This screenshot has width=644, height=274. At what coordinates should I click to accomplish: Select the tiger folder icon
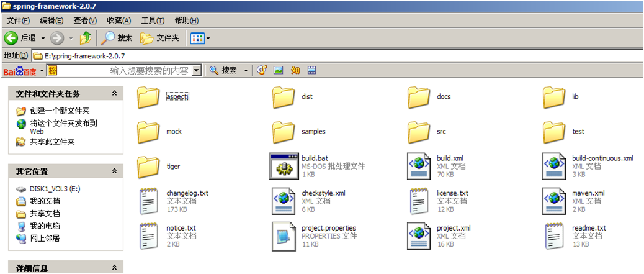coord(148,167)
